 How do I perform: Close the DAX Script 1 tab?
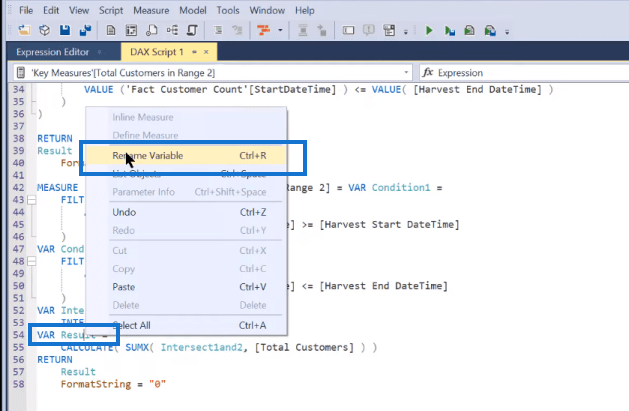coord(206,52)
